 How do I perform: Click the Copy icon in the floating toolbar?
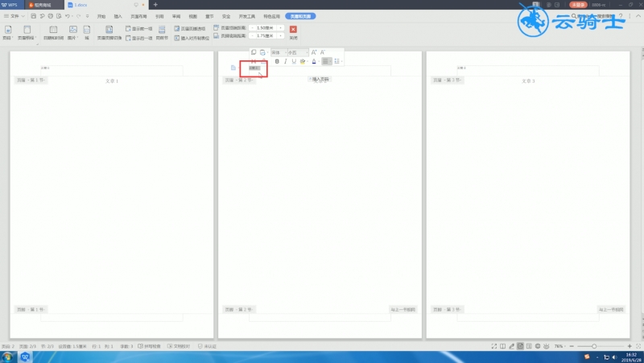click(x=254, y=52)
